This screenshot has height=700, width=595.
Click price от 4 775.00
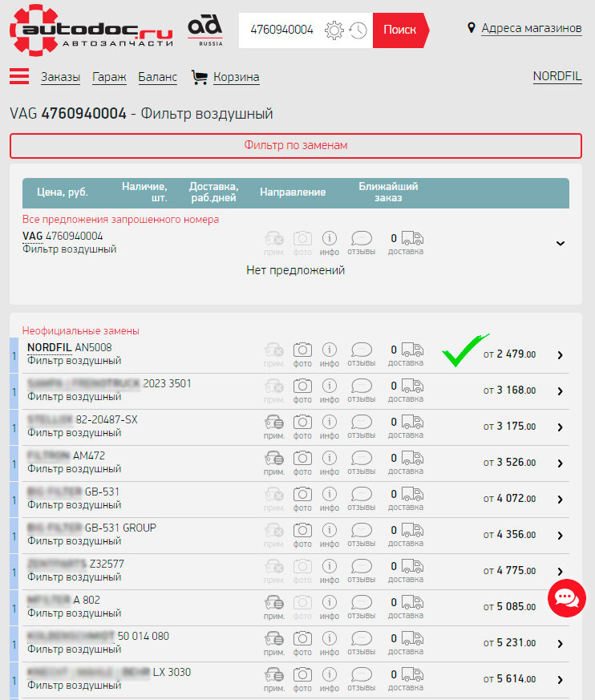click(x=509, y=571)
